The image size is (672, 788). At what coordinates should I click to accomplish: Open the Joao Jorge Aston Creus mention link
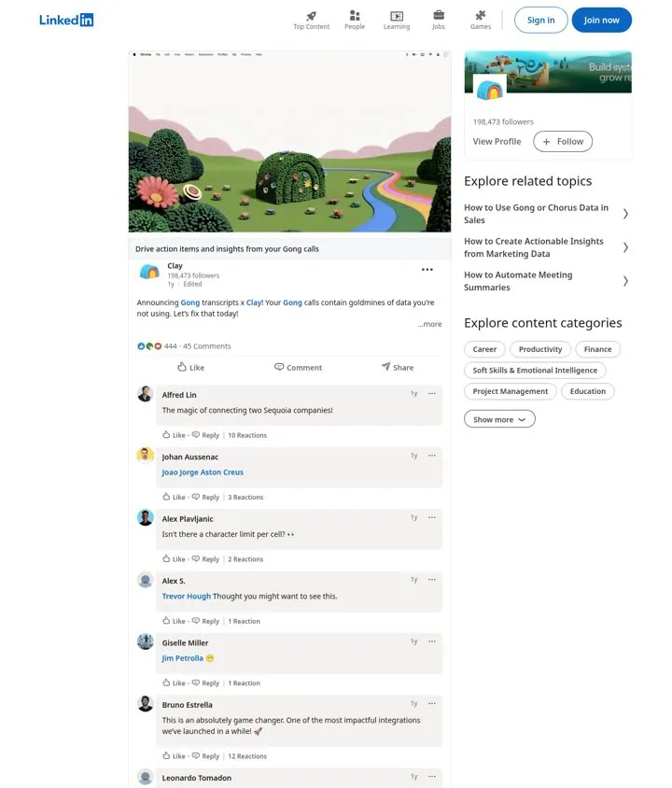[x=203, y=472]
